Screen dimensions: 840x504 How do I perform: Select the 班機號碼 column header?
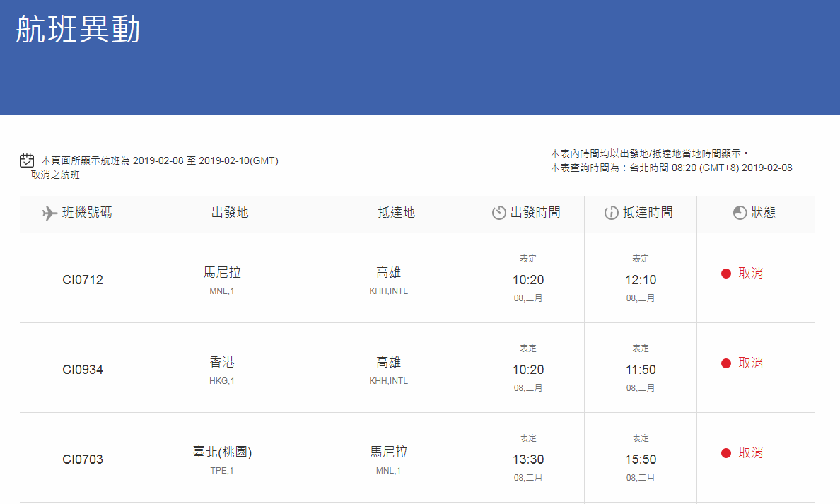click(79, 214)
